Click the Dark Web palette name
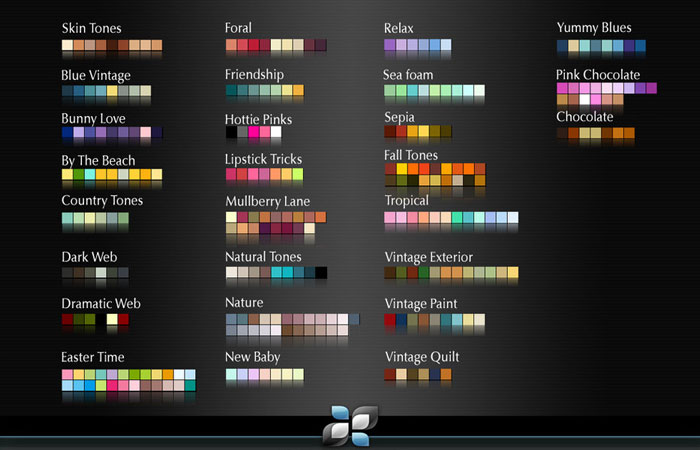This screenshot has width=700, height=450. [x=89, y=257]
